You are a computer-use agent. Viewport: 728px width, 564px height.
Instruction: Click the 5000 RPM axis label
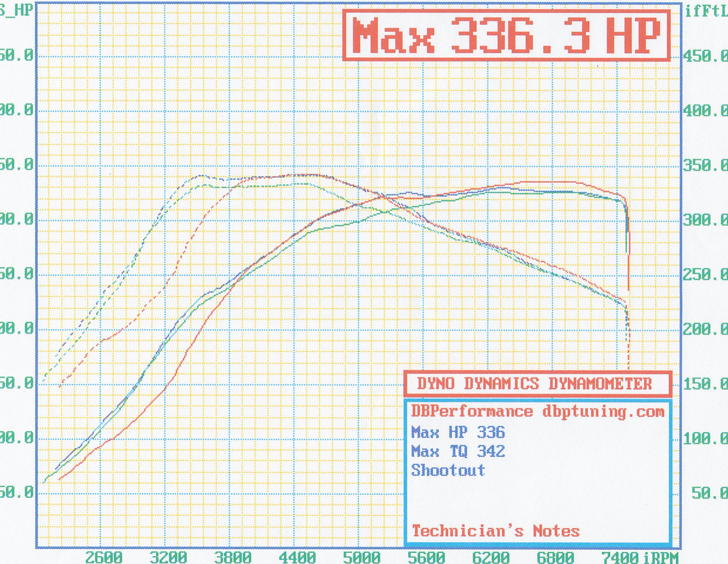click(362, 557)
